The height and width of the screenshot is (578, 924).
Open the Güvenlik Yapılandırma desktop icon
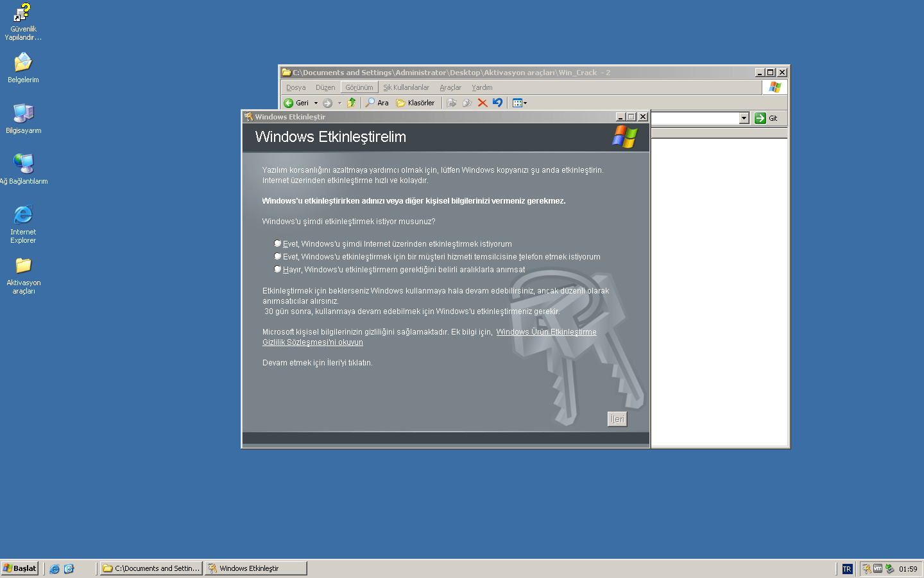pyautogui.click(x=23, y=22)
